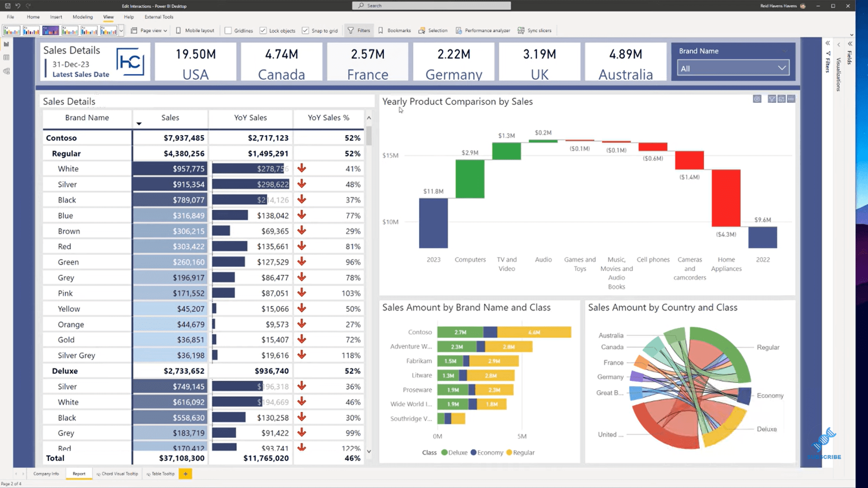This screenshot has height=488, width=868.
Task: Click the Brand Name column header
Action: (x=87, y=118)
